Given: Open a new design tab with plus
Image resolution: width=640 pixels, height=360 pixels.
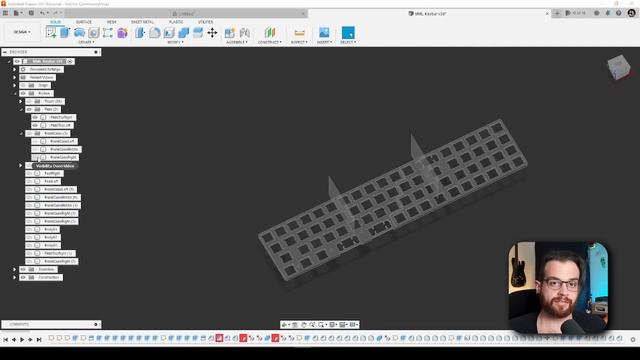Looking at the screenshot, I should coord(557,13).
